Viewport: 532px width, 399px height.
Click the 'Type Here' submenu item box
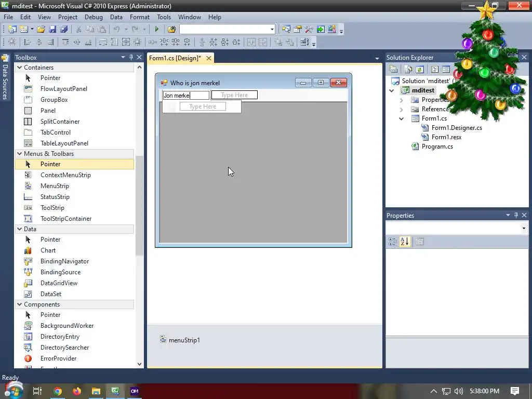[203, 107]
